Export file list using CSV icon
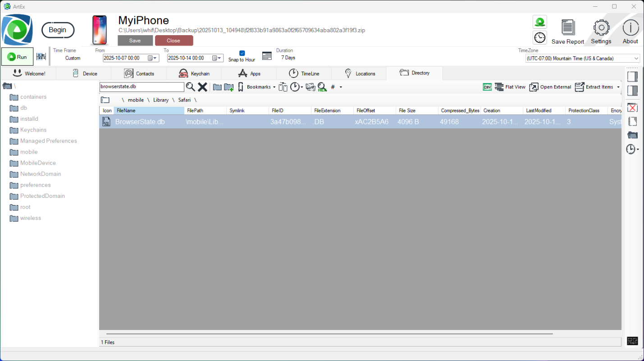 (x=487, y=87)
